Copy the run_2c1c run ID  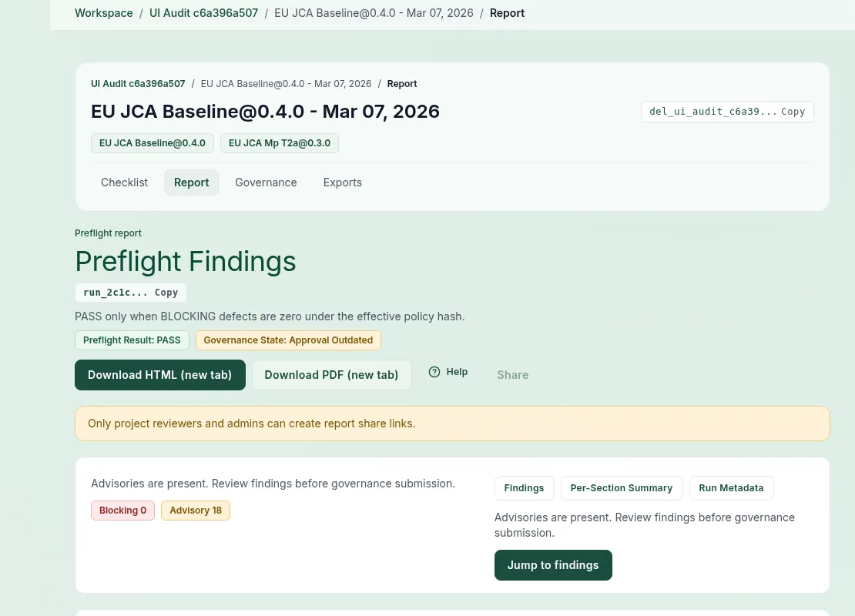tap(166, 293)
